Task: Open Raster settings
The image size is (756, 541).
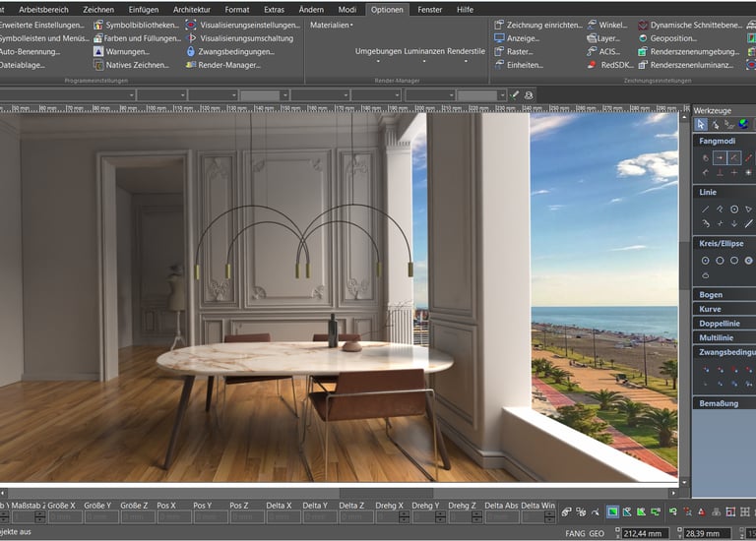Action: tap(514, 51)
